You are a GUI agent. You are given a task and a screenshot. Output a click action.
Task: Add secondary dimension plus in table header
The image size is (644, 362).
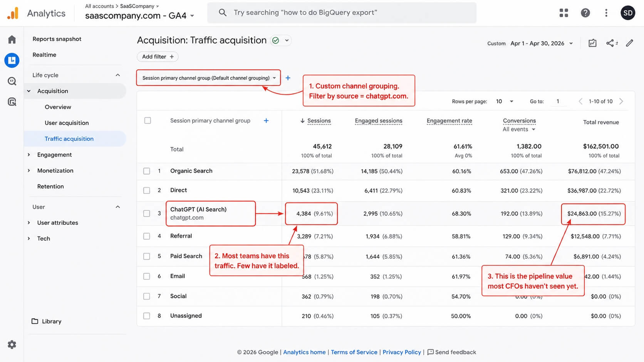coord(266,121)
